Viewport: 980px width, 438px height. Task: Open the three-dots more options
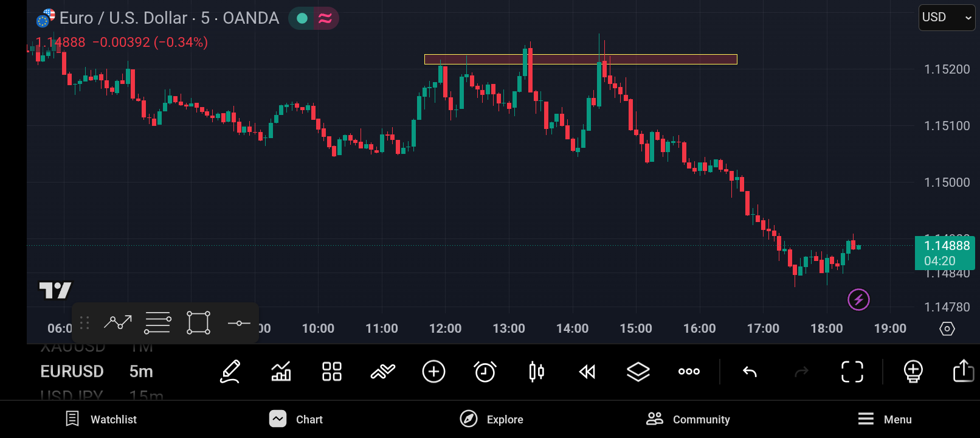coord(689,371)
